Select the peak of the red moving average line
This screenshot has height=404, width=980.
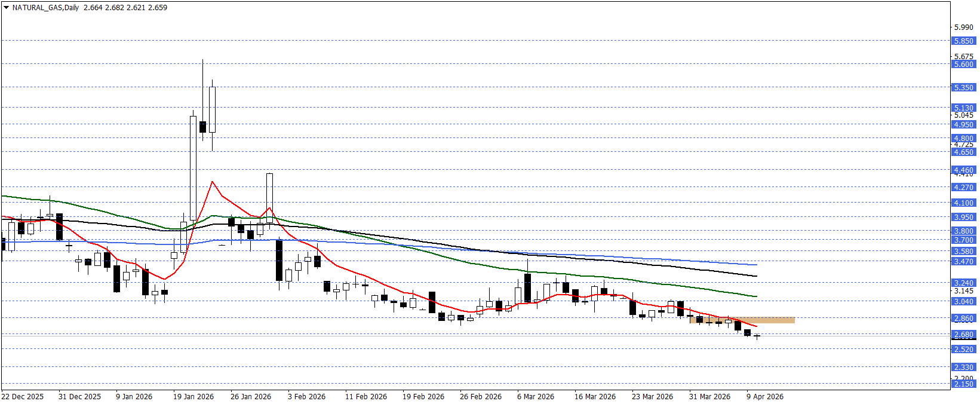point(212,182)
